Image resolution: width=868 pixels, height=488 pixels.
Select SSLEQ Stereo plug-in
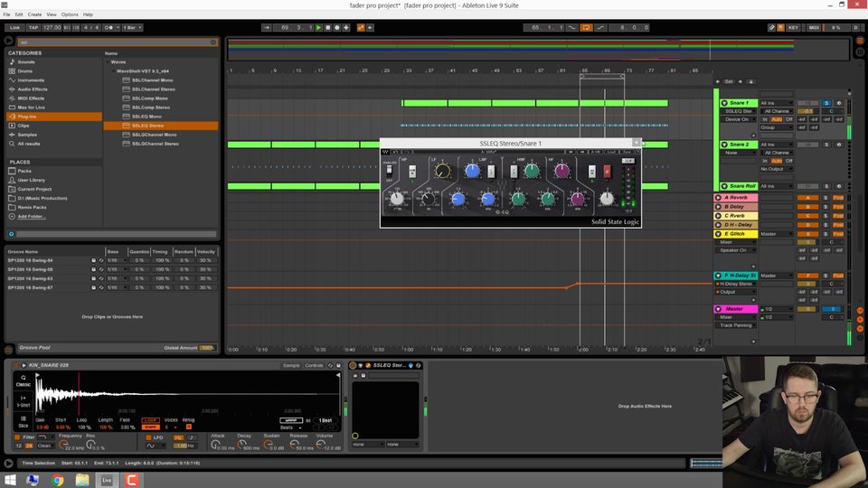coord(161,126)
